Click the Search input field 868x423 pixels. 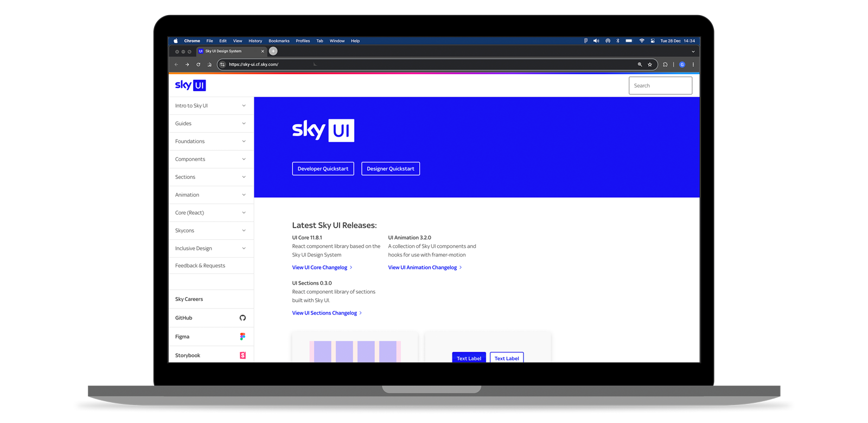[x=660, y=86]
